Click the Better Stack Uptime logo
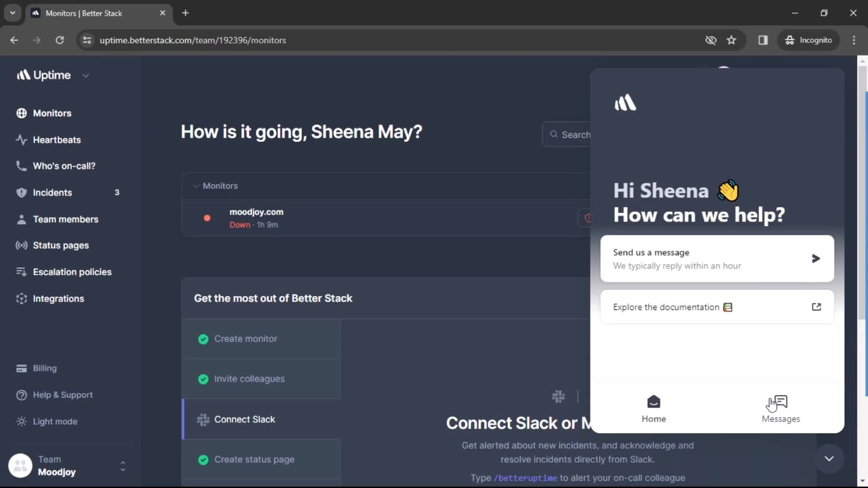The height and width of the screenshot is (488, 868). tap(43, 75)
